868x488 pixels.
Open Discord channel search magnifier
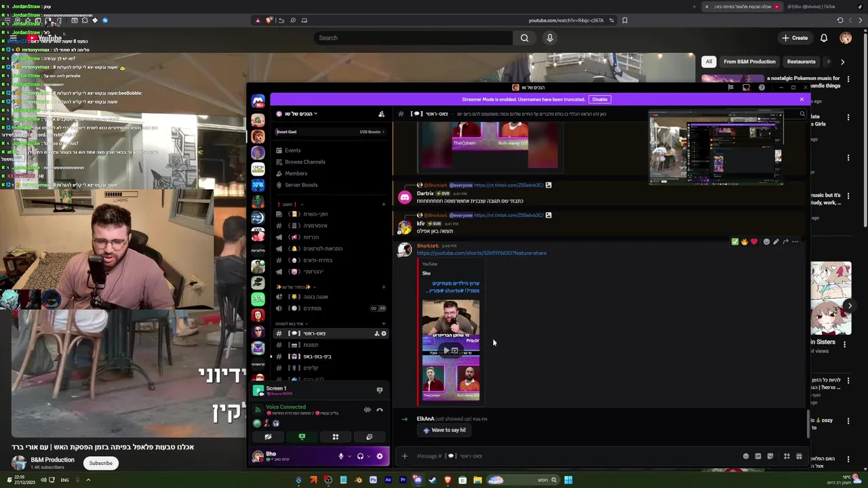(x=802, y=114)
